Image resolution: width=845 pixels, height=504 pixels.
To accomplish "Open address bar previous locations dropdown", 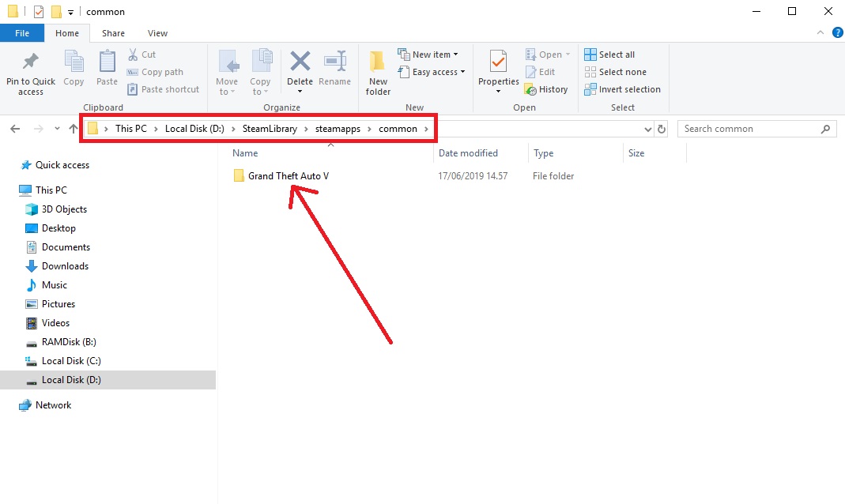I will 647,129.
